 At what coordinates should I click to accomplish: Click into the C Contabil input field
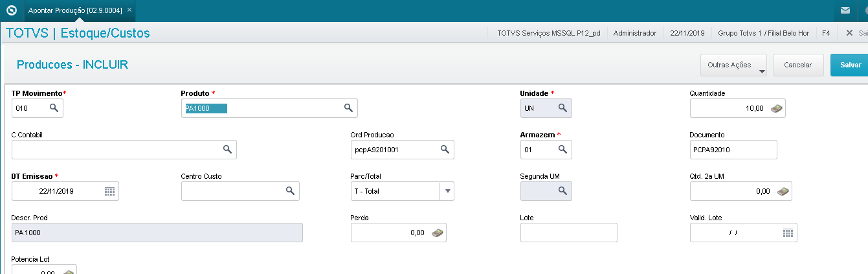[x=124, y=149]
